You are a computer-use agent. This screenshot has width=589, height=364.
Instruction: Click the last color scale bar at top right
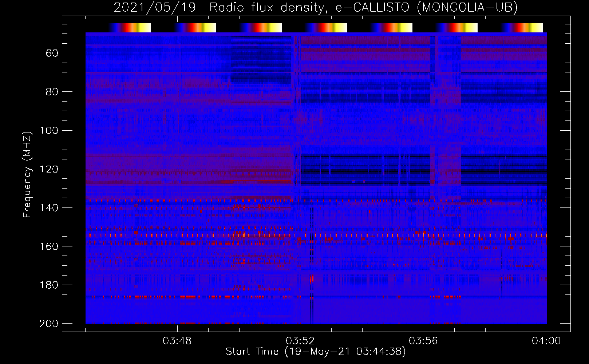[522, 28]
